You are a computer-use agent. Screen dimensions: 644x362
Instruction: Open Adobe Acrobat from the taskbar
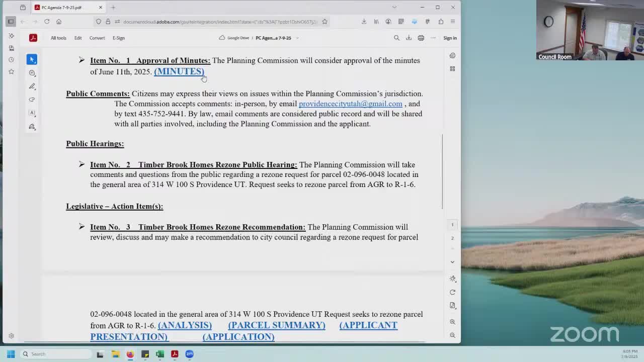[175, 354]
